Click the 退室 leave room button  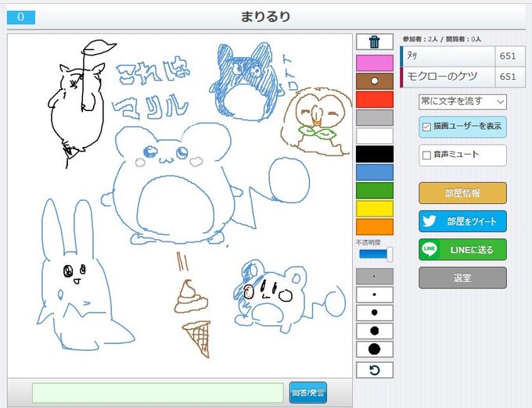(x=462, y=278)
